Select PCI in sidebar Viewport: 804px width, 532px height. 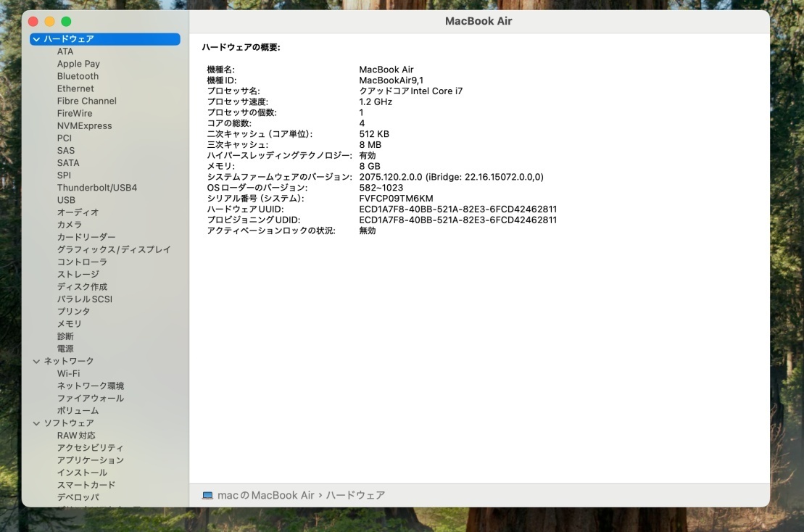65,138
